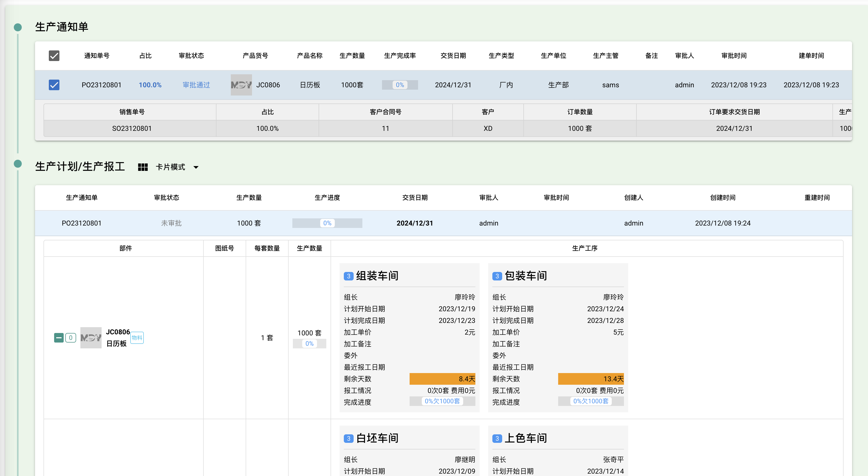Toggle the select-all checkbox in notice header
868x476 pixels.
54,56
